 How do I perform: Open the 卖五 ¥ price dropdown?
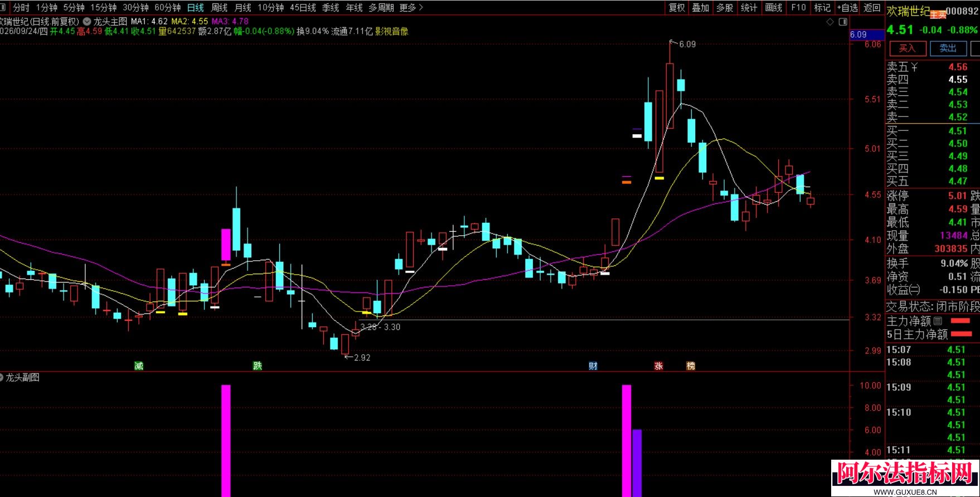[914, 67]
